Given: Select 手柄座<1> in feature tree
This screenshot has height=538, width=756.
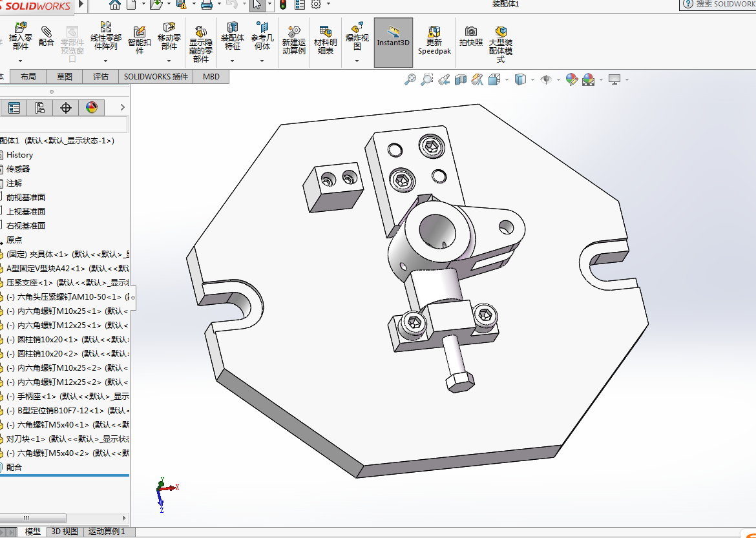Looking at the screenshot, I should (65, 397).
